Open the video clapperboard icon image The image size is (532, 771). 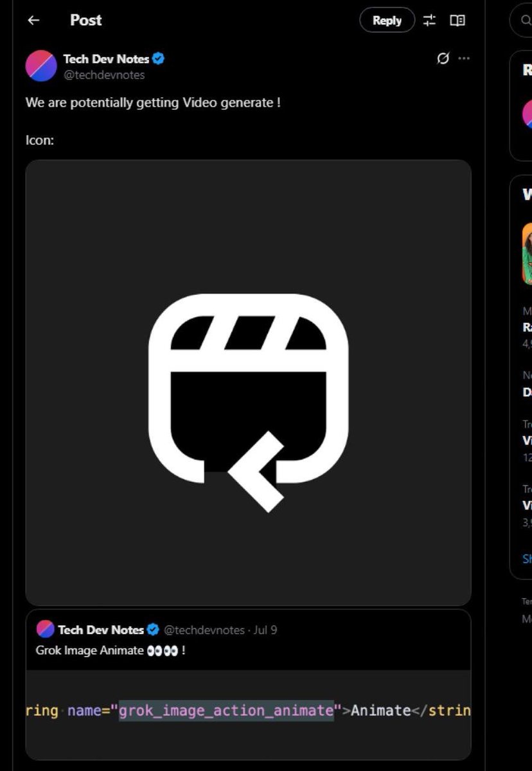tap(248, 382)
